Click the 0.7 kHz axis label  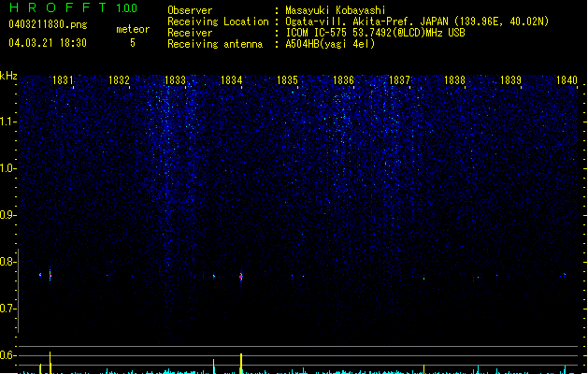pyautogui.click(x=7, y=309)
